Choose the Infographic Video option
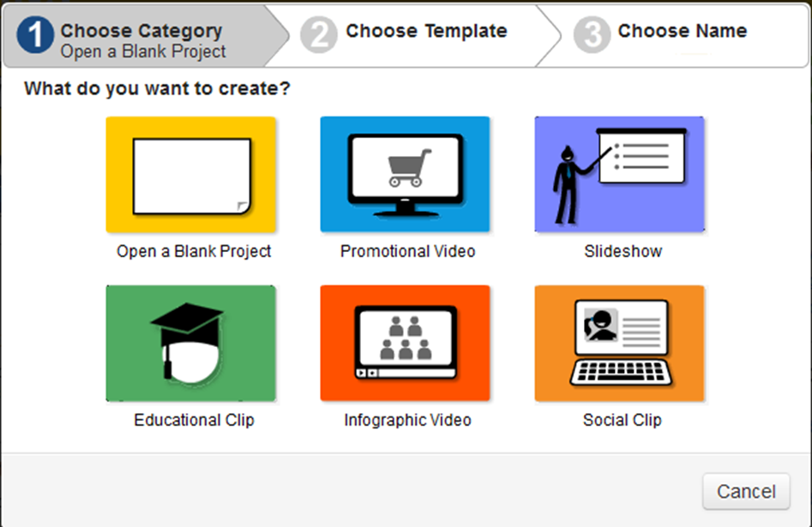 tap(405, 343)
